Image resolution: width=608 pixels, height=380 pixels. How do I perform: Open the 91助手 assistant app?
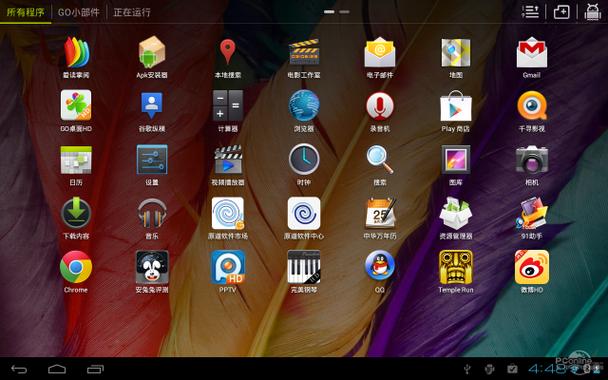pos(532,212)
